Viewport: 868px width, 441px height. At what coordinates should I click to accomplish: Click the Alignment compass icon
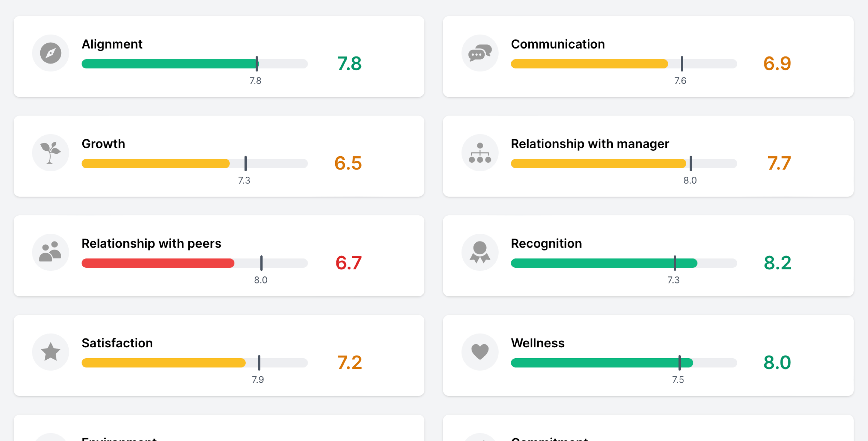pyautogui.click(x=51, y=53)
